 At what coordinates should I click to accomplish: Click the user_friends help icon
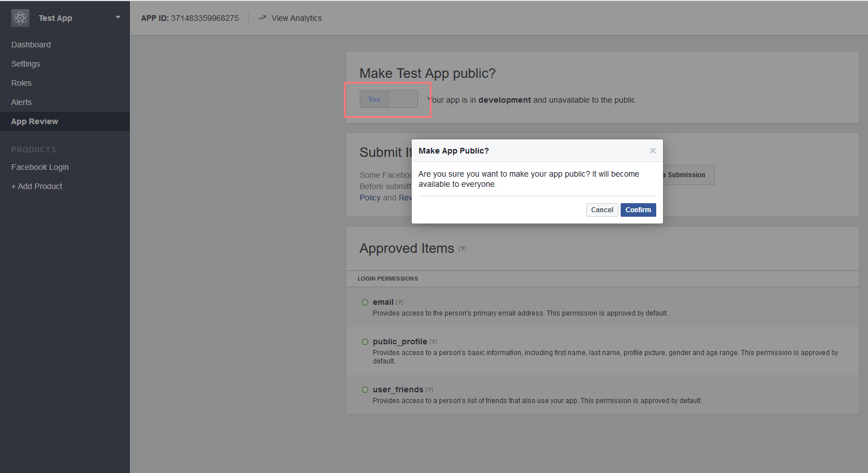click(x=429, y=389)
